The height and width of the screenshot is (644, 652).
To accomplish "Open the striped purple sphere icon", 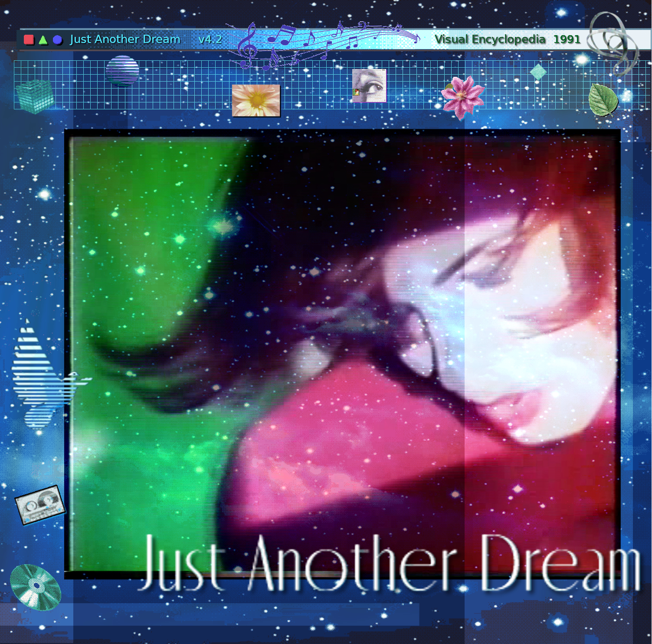I will (x=122, y=71).
